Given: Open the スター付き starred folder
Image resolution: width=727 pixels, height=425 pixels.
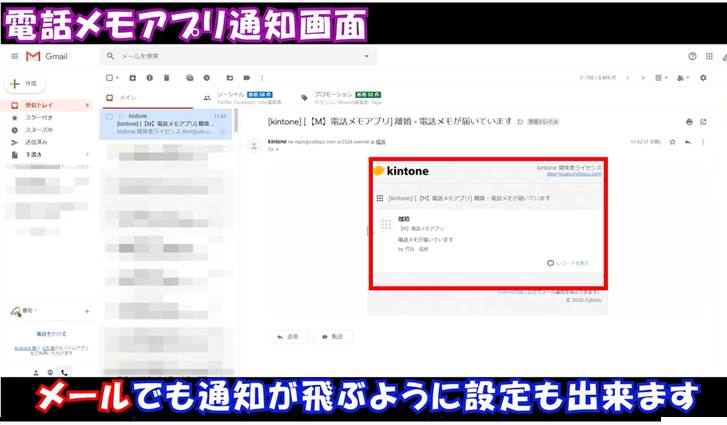Looking at the screenshot, I should 46,118.
